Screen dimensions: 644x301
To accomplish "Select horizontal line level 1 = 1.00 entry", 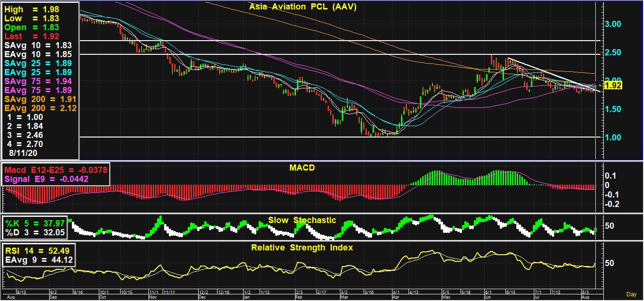I will click(26, 117).
